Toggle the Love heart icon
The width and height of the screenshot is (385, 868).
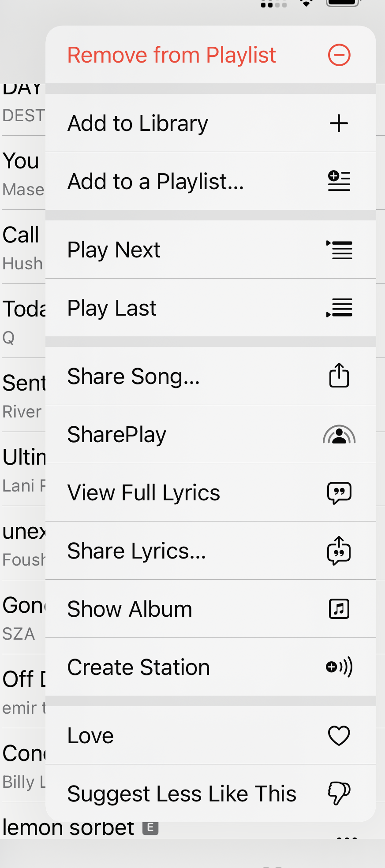(x=339, y=735)
